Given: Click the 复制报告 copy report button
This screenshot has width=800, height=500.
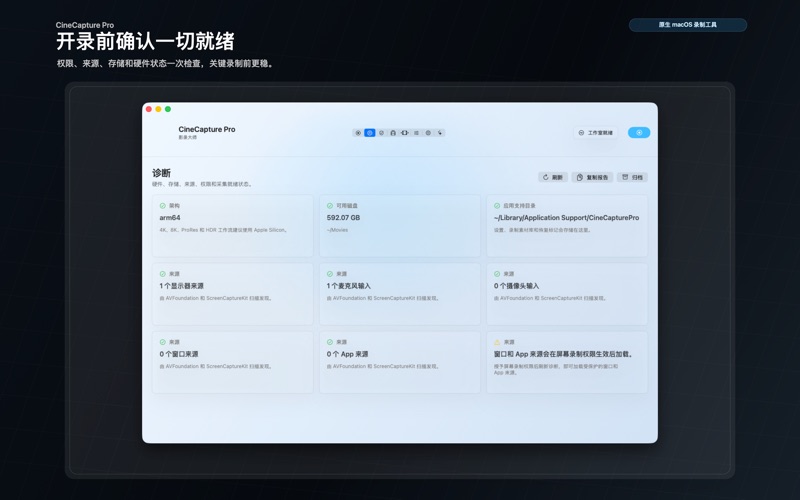Looking at the screenshot, I should (x=592, y=177).
